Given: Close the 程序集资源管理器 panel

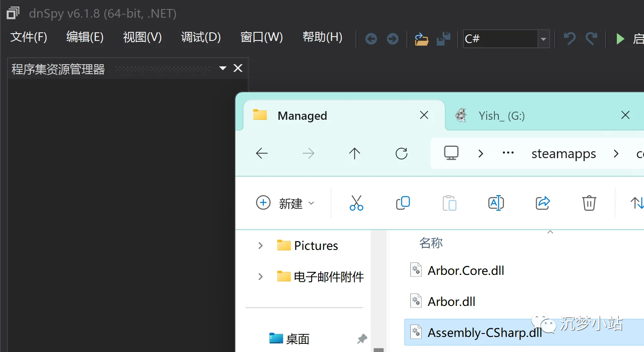Looking at the screenshot, I should pyautogui.click(x=238, y=68).
